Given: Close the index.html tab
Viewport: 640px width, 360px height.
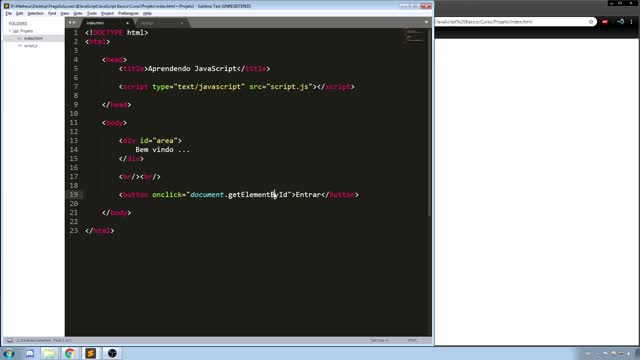Looking at the screenshot, I should (127, 23).
